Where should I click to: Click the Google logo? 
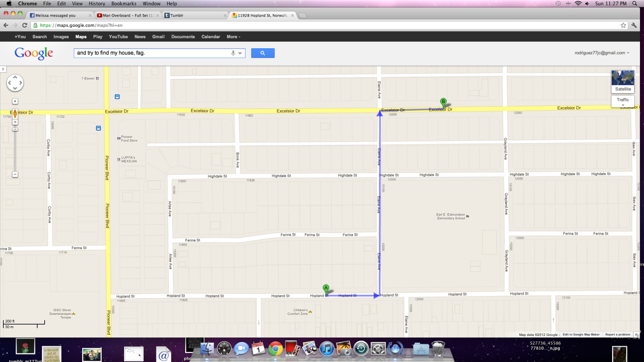point(34,53)
